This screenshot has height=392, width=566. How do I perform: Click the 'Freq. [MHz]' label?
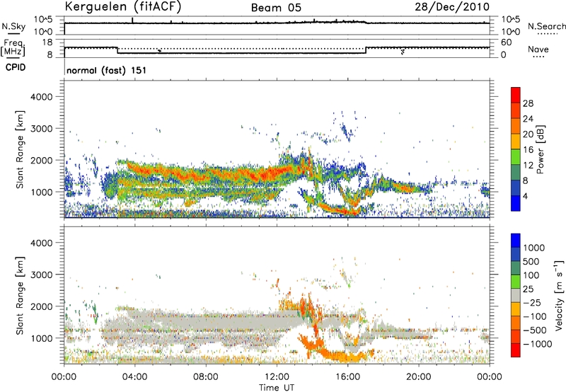(x=13, y=47)
